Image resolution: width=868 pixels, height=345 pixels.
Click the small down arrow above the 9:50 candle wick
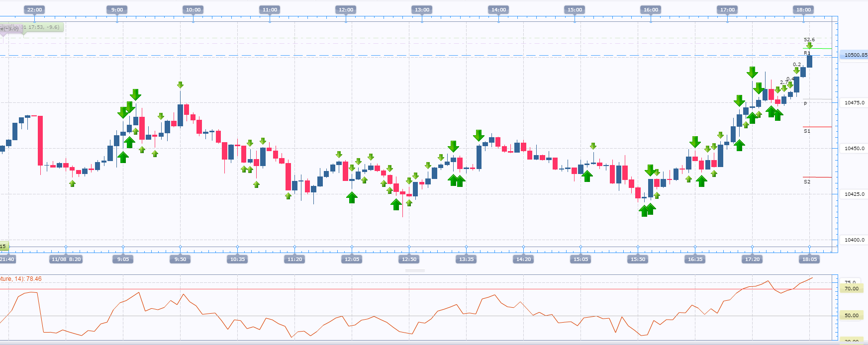180,85
